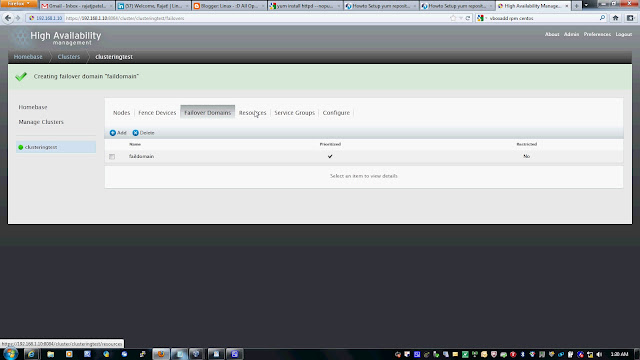Click clusteringtest in the breadcrumb bar

[x=114, y=57]
